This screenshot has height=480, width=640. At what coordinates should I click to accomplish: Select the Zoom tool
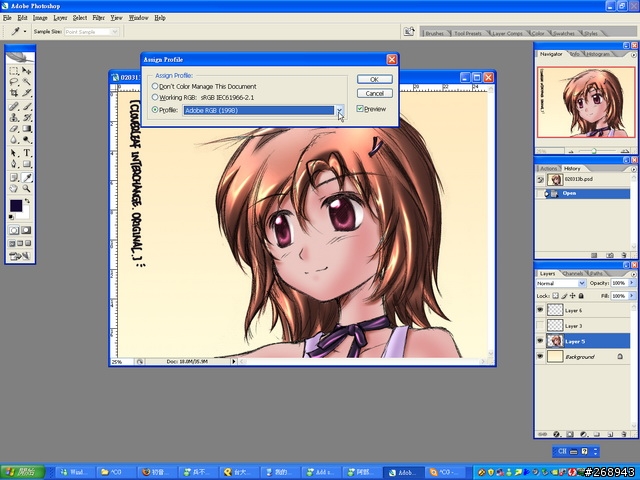click(x=27, y=189)
